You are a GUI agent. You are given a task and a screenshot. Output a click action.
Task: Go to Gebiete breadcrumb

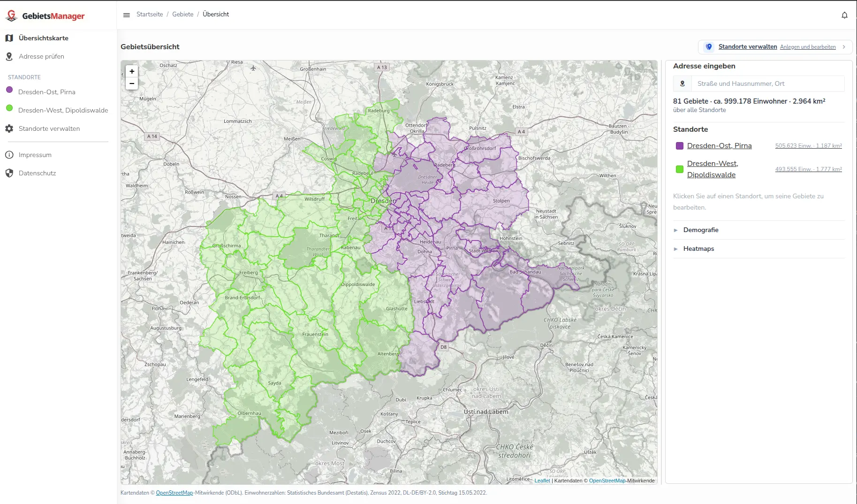[x=183, y=15]
